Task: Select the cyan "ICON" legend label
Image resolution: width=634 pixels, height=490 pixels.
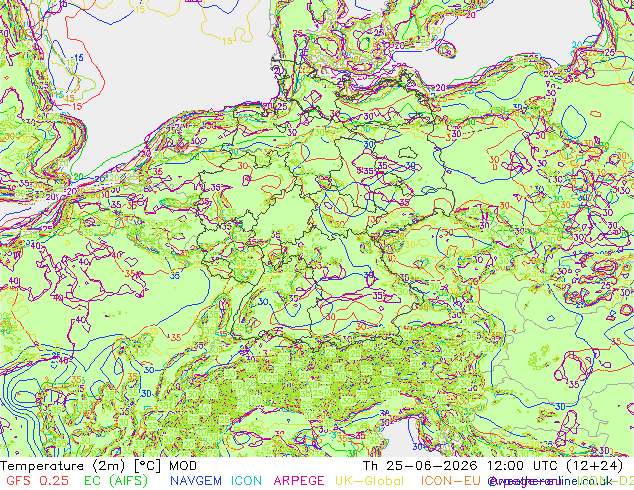Action: (x=246, y=481)
